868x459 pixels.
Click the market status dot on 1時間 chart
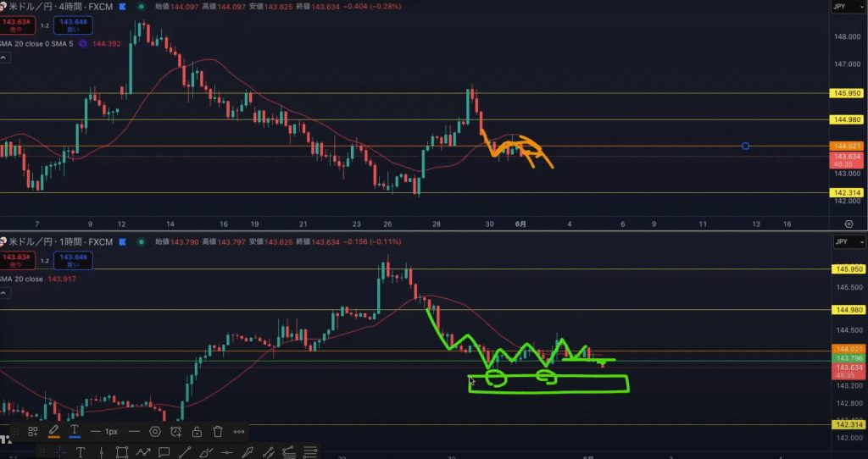tap(142, 241)
